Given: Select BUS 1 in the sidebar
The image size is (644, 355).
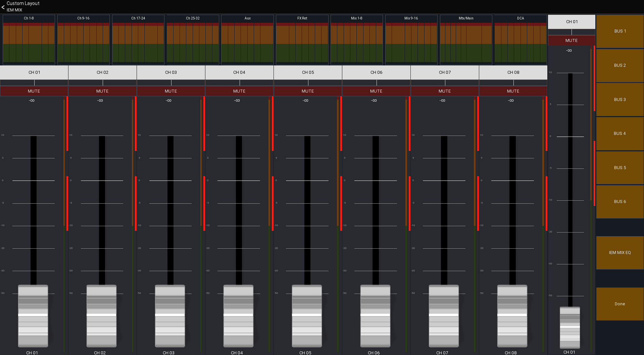Looking at the screenshot, I should coord(620,31).
